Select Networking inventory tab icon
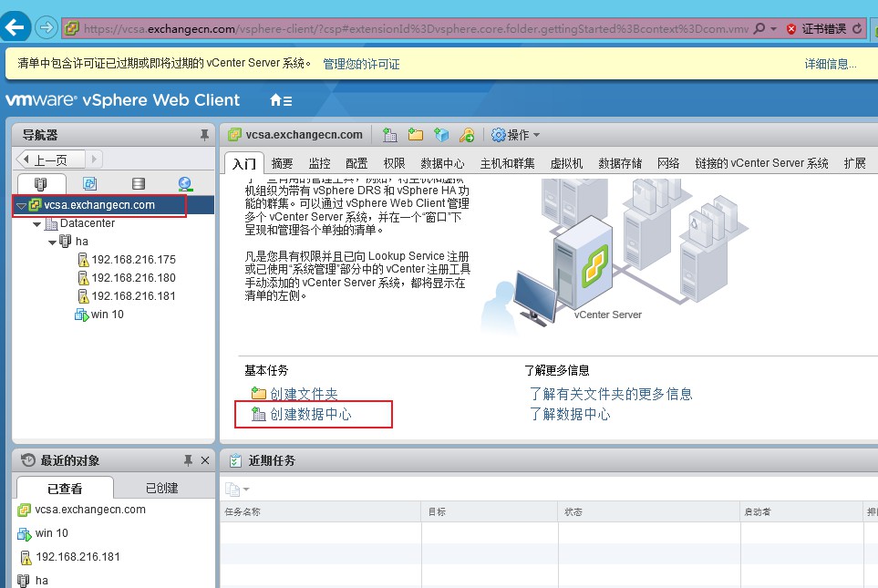This screenshot has height=588, width=878. [185, 183]
